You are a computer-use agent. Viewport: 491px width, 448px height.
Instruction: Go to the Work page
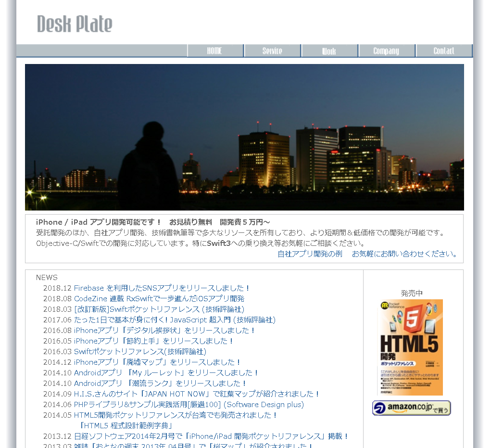point(329,51)
